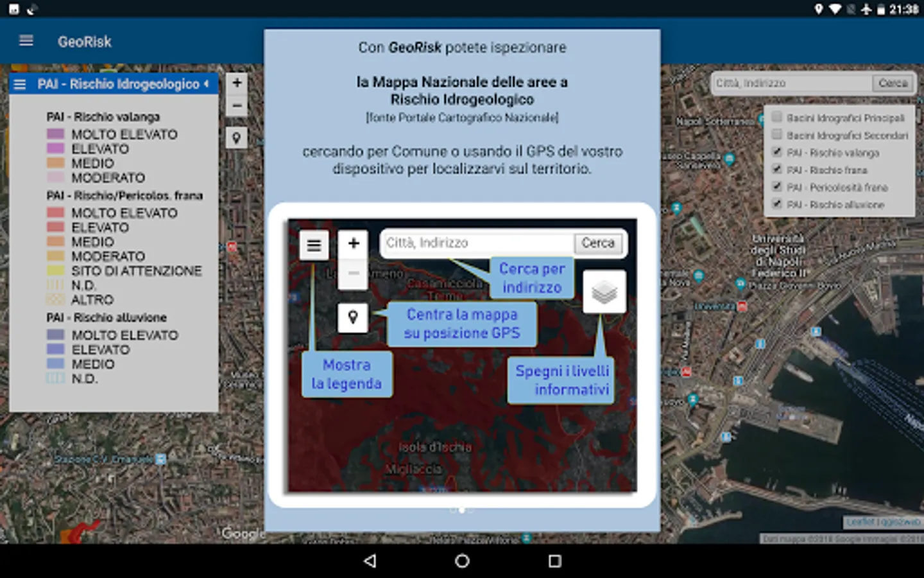Click Cerca per indirizzo callout

(x=532, y=277)
